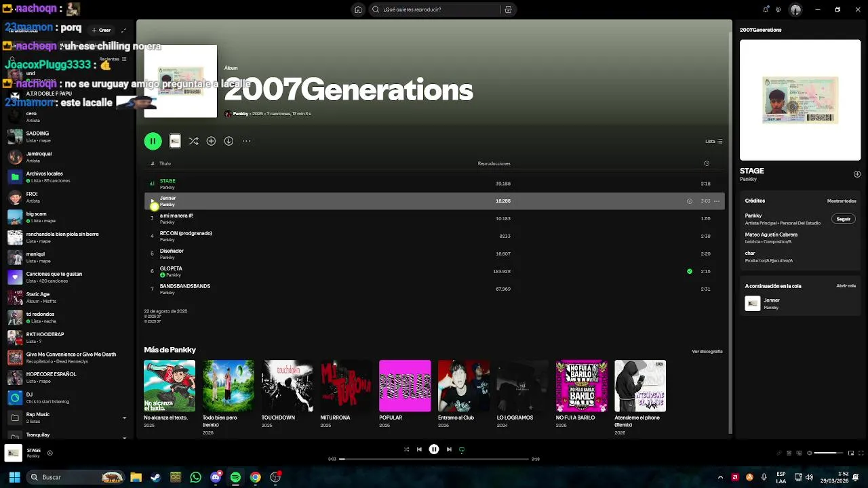Click the green saved checkmark on GLOPETA
868x488 pixels.
[x=690, y=271]
